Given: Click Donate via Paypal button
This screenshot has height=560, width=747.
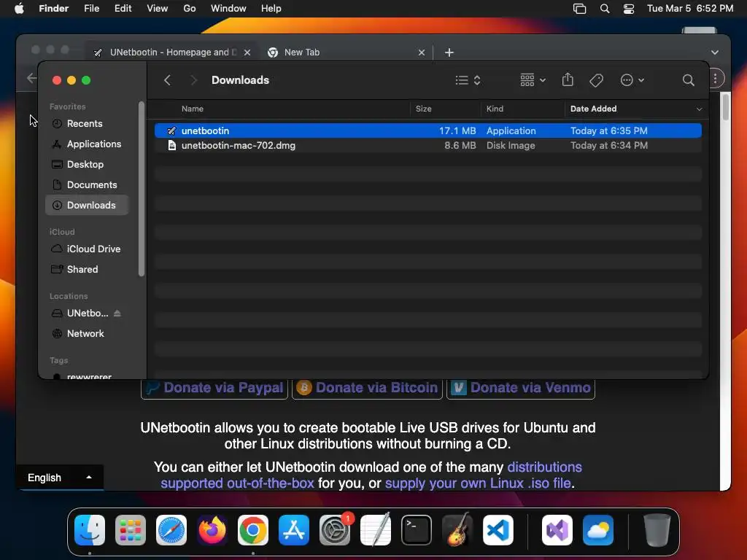Looking at the screenshot, I should pos(214,388).
